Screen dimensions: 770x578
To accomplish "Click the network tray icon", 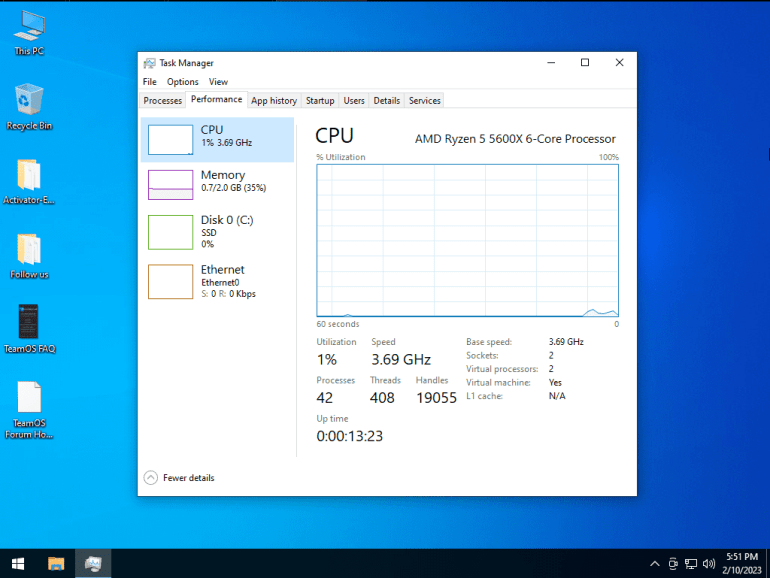I will pyautogui.click(x=691, y=564).
